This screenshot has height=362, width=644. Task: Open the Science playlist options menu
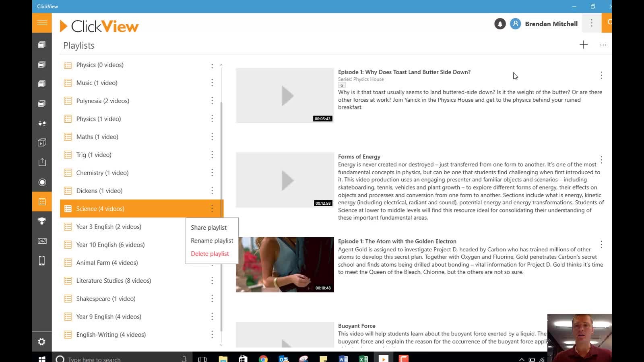[x=212, y=208]
